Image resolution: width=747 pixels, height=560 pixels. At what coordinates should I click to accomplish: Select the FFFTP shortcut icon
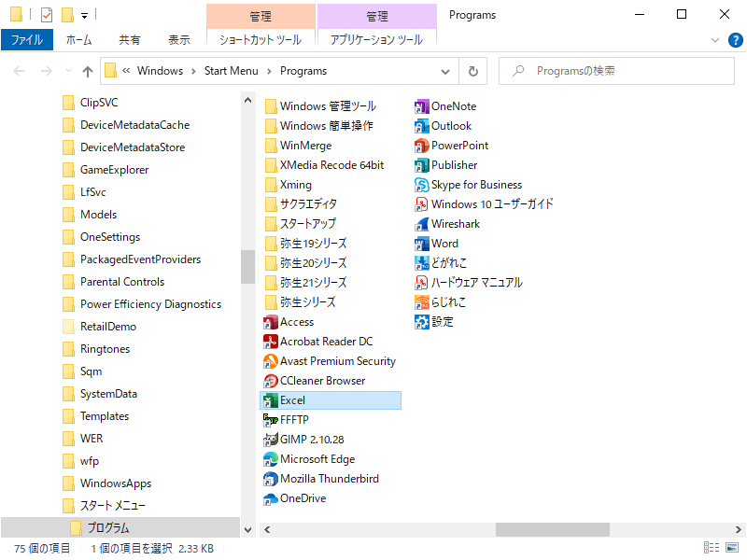pos(271,420)
